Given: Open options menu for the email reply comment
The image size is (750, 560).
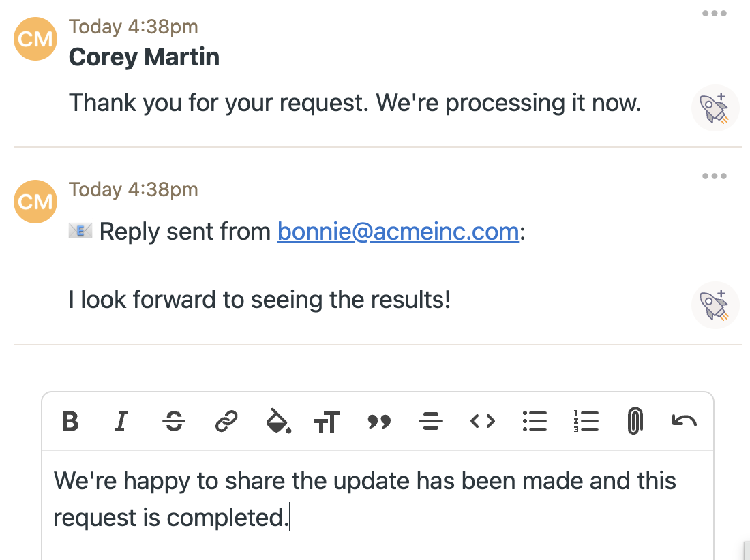Looking at the screenshot, I should (x=714, y=176).
